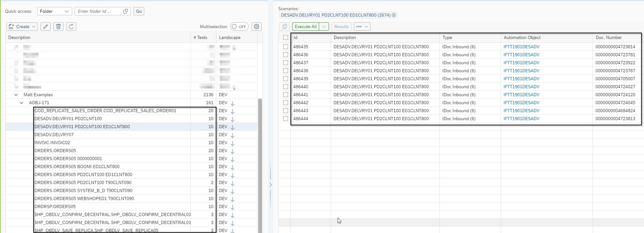644x233 pixels.
Task: Open the Create menu button
Action: (x=22, y=27)
